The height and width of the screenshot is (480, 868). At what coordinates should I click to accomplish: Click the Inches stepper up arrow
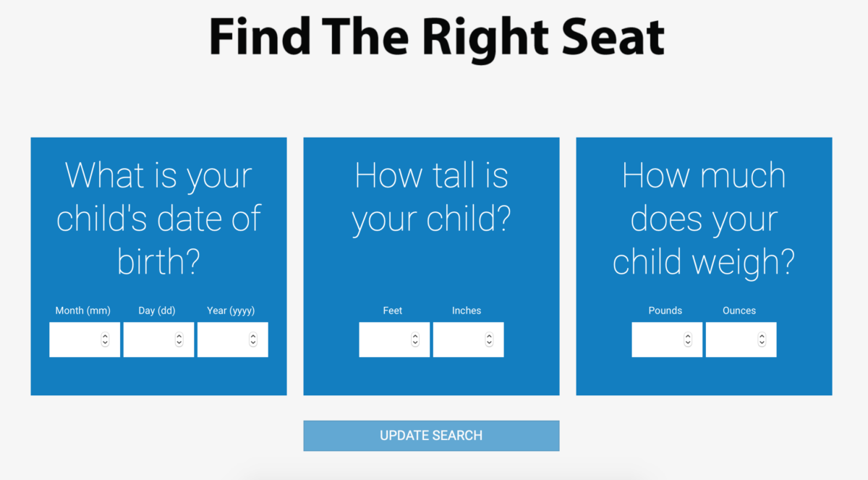[x=490, y=335]
